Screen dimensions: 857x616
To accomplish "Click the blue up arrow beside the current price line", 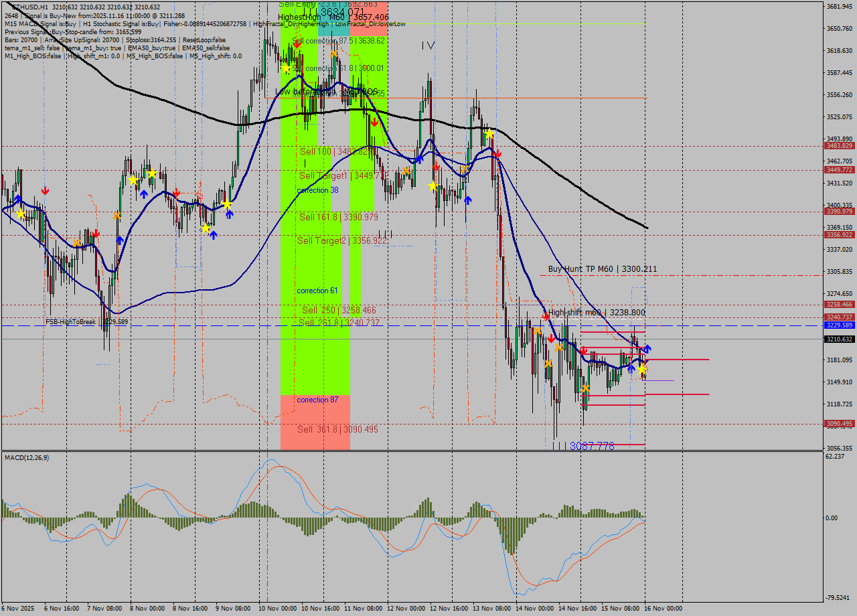I will pyautogui.click(x=647, y=348).
